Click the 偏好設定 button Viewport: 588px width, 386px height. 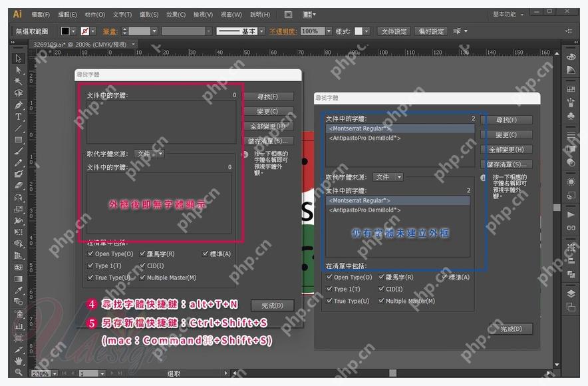[x=431, y=31]
